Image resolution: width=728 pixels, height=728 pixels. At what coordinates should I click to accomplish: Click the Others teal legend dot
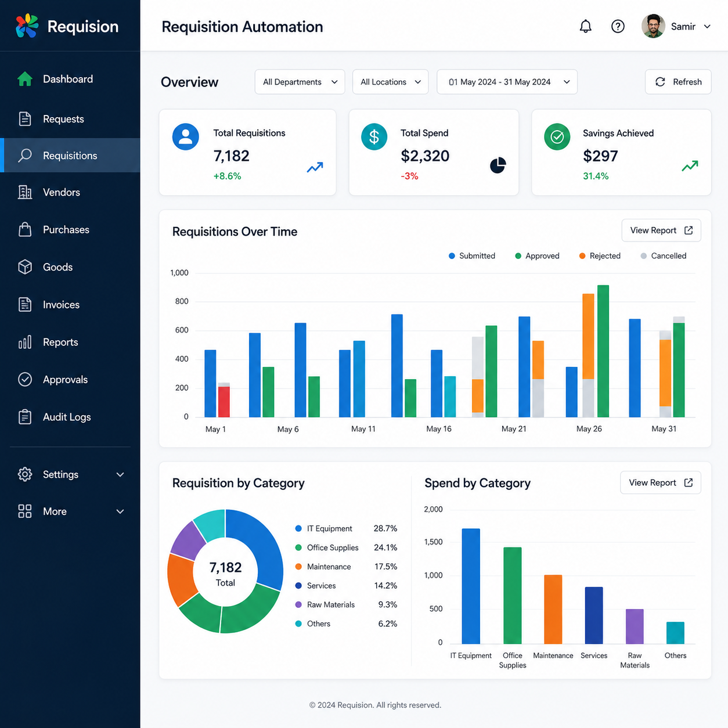click(x=298, y=624)
